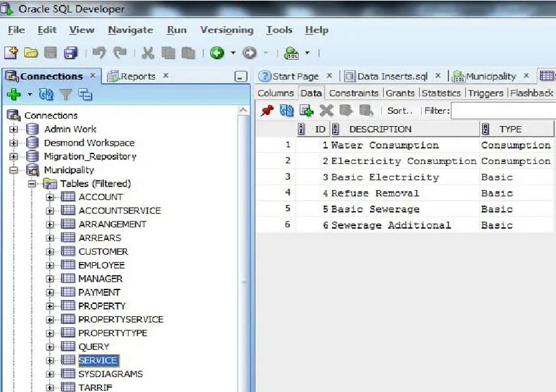Select the EMPLOYEE table
556x392 pixels.
pos(101,265)
